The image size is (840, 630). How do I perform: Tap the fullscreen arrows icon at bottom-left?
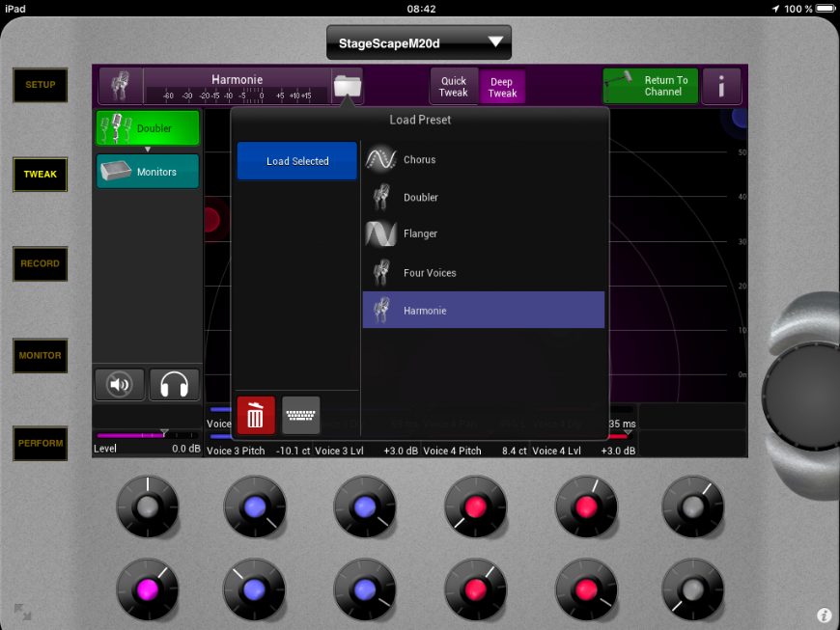[22, 612]
